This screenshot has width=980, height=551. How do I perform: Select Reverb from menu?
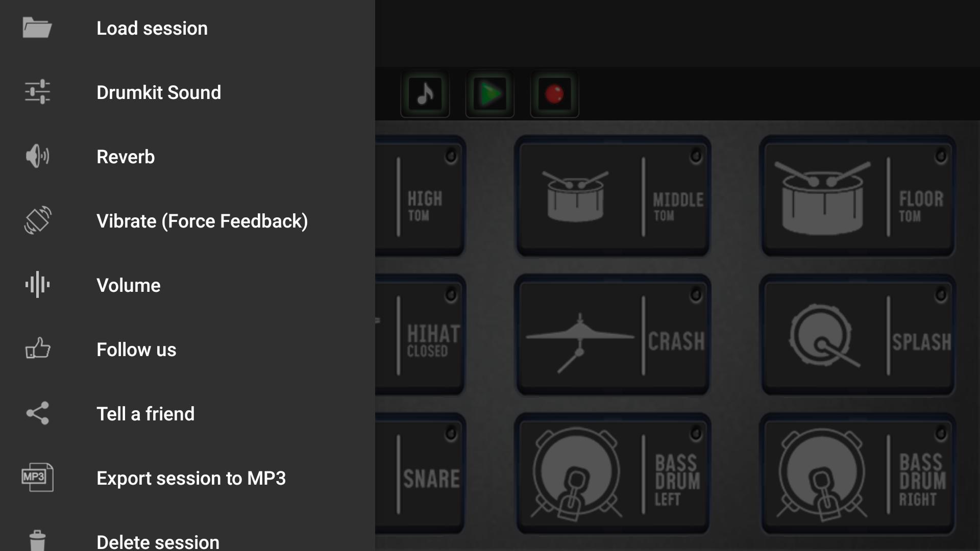click(125, 156)
